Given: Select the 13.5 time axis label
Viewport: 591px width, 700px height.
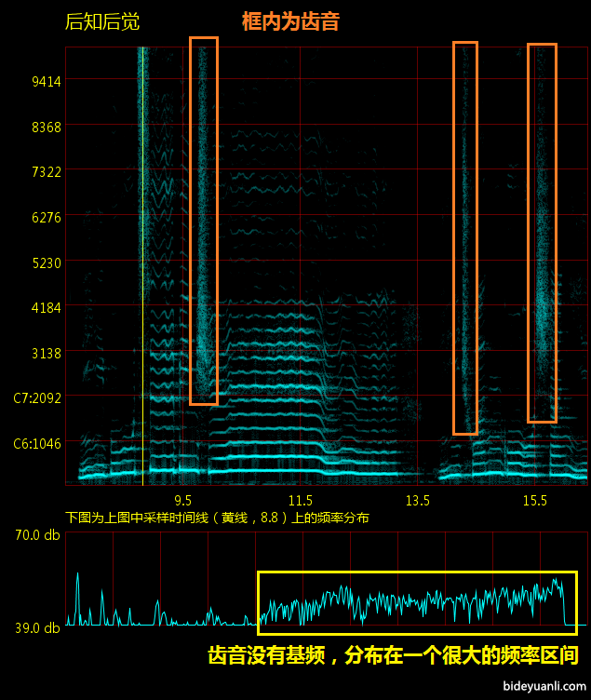Looking at the screenshot, I should click(x=417, y=501).
